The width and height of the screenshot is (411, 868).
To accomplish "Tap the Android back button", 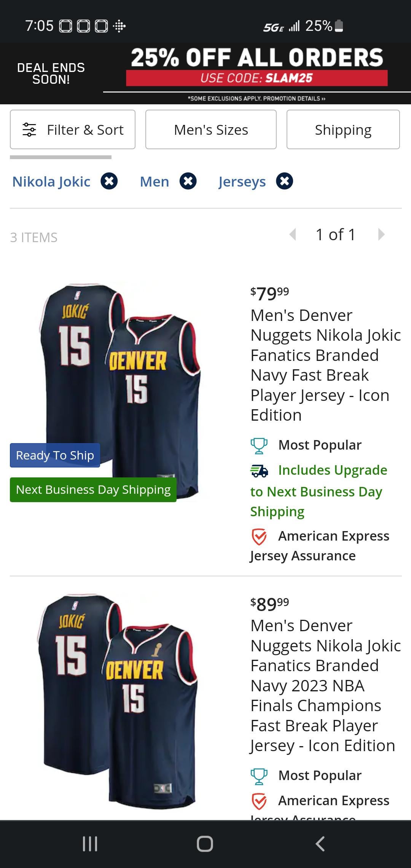I will [x=320, y=844].
